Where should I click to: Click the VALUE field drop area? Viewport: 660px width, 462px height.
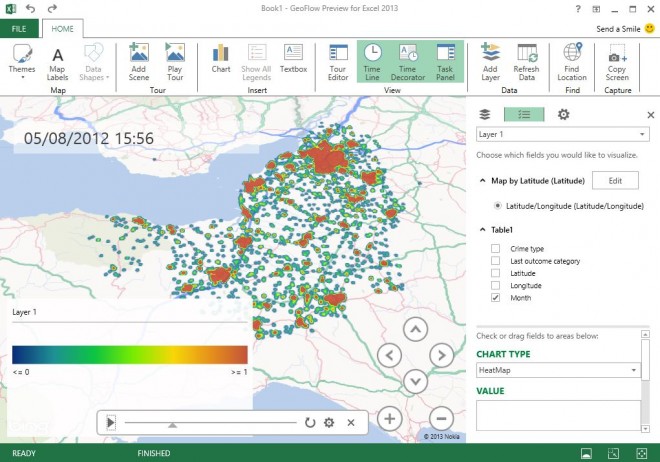(558, 415)
